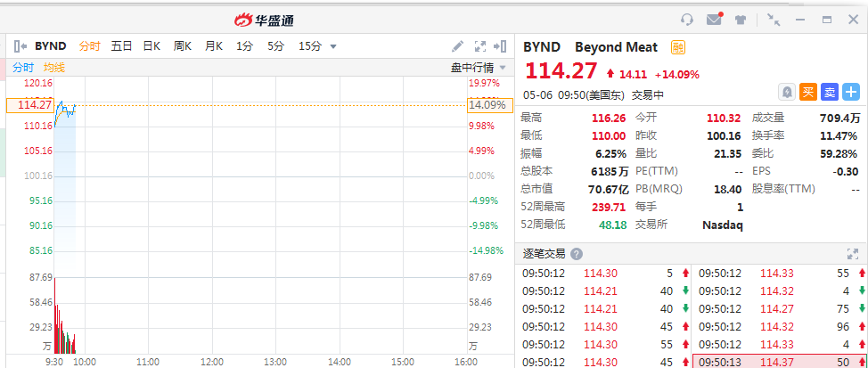868x368 pixels.
Task: Open the customer service headset icon
Action: pos(687,20)
